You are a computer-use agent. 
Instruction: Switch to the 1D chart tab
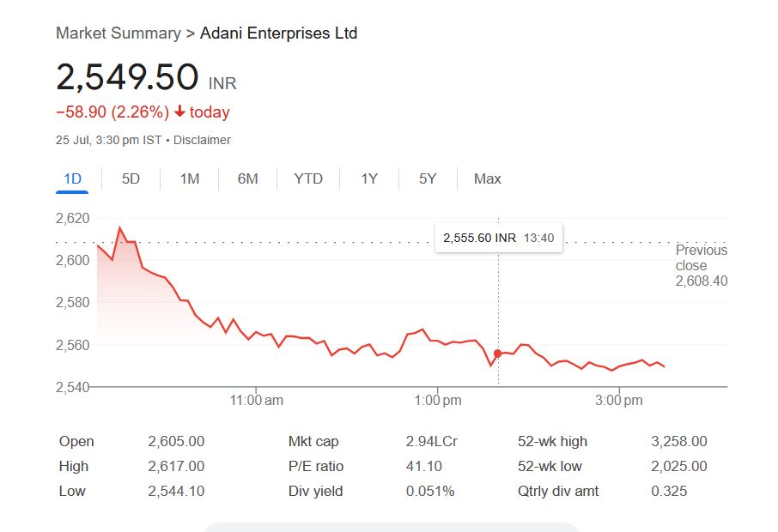point(73,178)
